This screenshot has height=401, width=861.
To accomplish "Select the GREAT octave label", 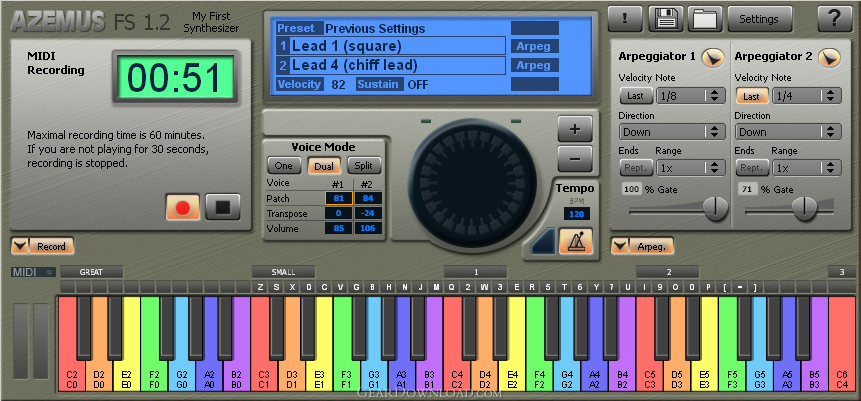I will tap(92, 272).
